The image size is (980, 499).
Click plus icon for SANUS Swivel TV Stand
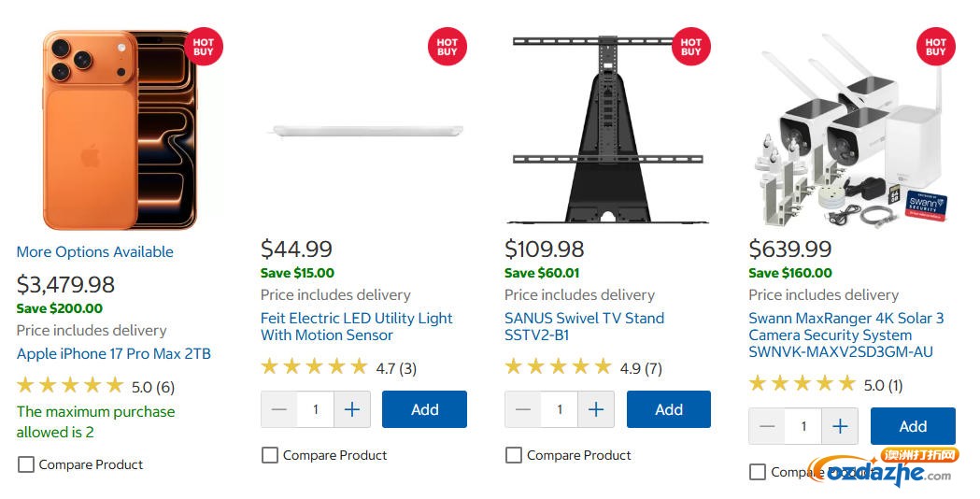pos(596,409)
